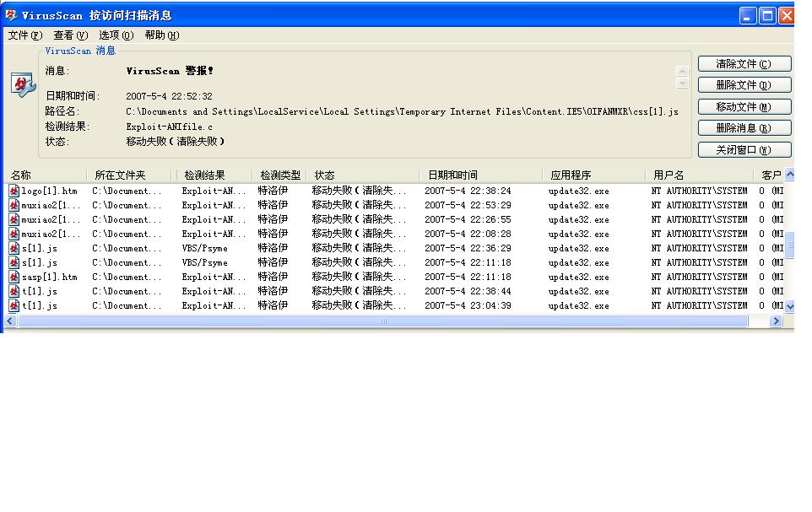This screenshot has height=512, width=812.
Task: Click file icon of t[1].js row dated 22:38:44
Action: [14, 292]
